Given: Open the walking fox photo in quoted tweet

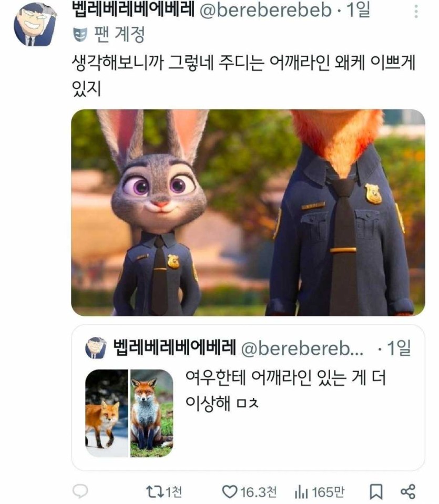Looking at the screenshot, I should (106, 413).
